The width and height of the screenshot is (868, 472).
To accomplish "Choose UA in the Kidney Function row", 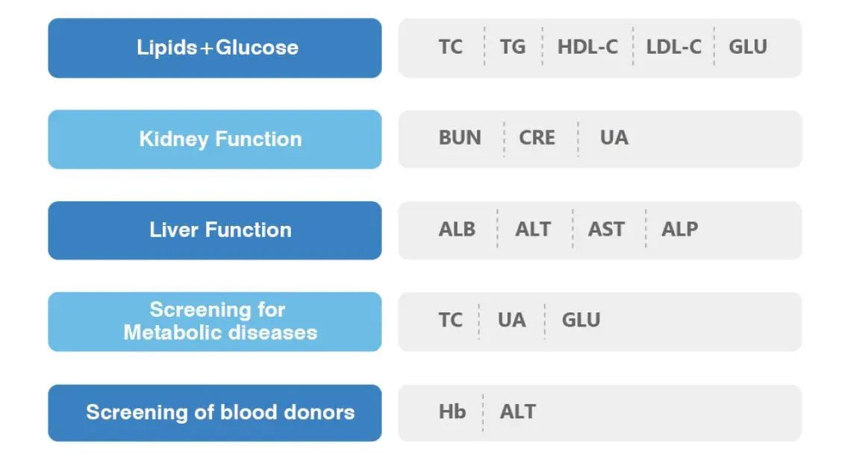I will (x=613, y=139).
